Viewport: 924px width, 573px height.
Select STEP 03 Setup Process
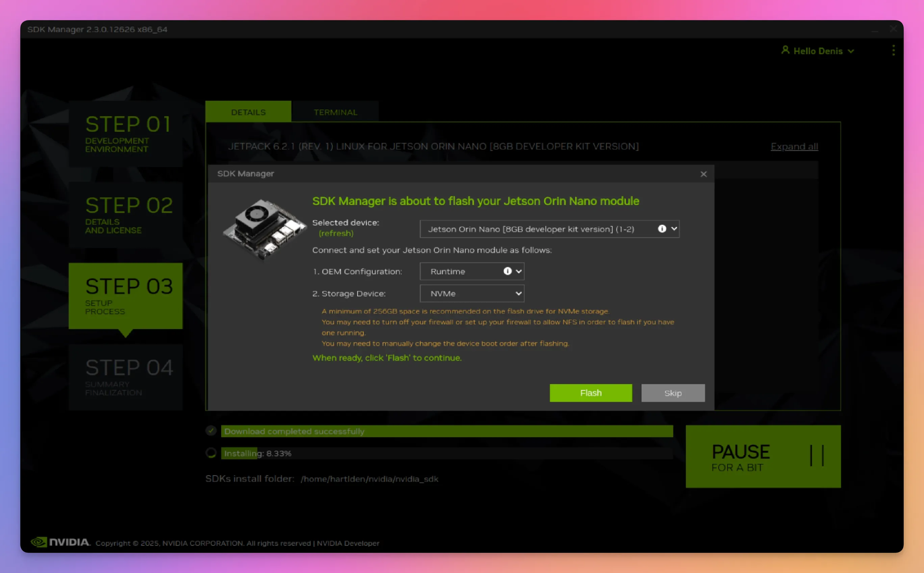pos(126,296)
